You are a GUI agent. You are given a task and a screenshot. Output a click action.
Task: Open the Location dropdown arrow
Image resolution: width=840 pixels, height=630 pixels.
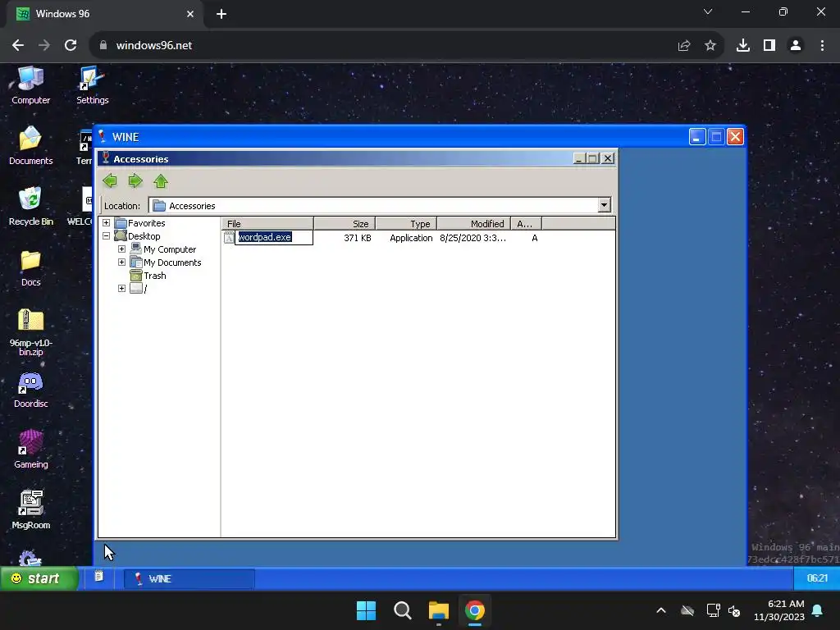pyautogui.click(x=605, y=205)
